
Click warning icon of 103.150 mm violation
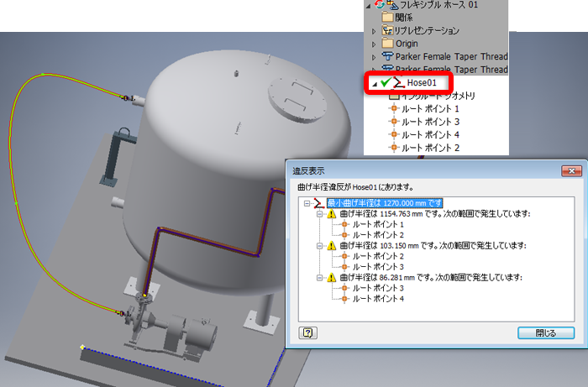click(332, 245)
